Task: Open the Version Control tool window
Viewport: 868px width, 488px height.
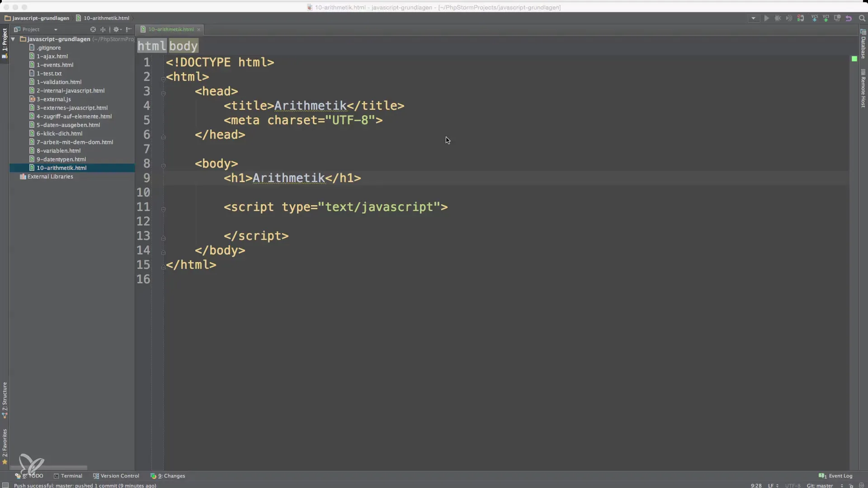Action: (x=116, y=476)
